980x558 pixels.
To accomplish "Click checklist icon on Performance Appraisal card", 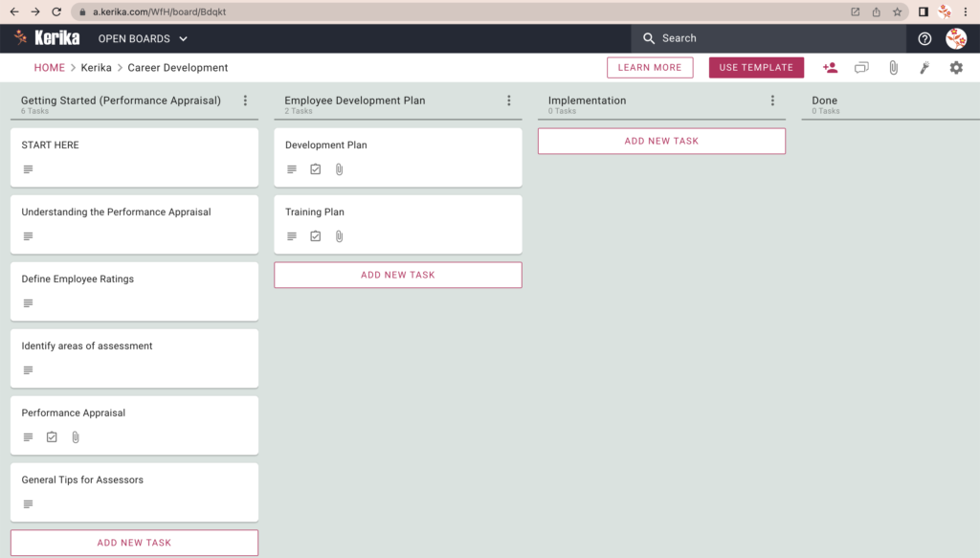I will [52, 437].
